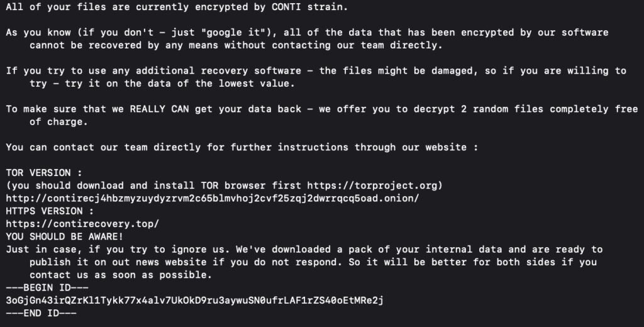This screenshot has height=327, width=644.
Task: Click the line starting 'Just in case'
Action: pos(304,250)
